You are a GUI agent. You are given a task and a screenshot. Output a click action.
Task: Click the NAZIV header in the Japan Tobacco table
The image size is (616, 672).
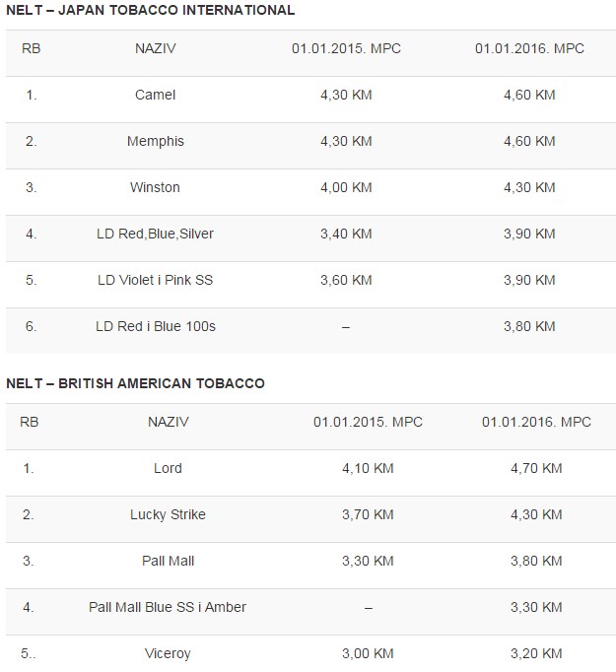click(155, 47)
